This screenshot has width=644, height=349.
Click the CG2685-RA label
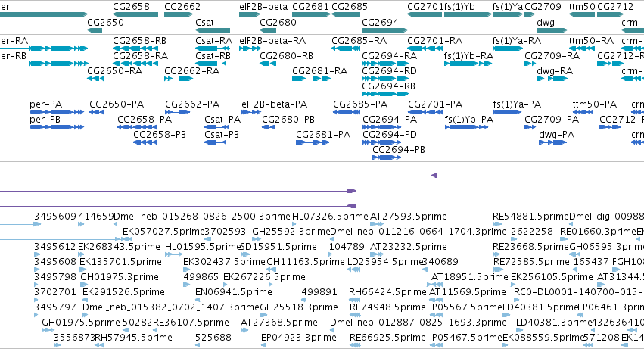359,41
